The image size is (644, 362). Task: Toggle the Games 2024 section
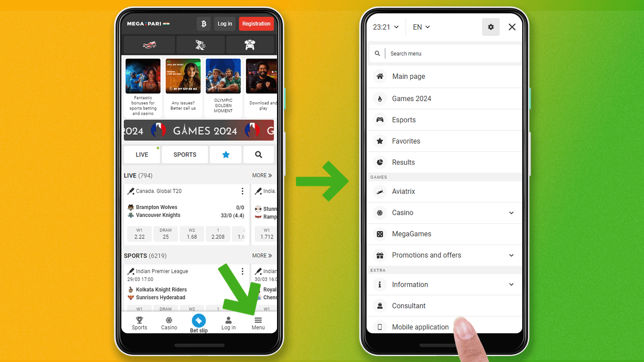(x=443, y=98)
